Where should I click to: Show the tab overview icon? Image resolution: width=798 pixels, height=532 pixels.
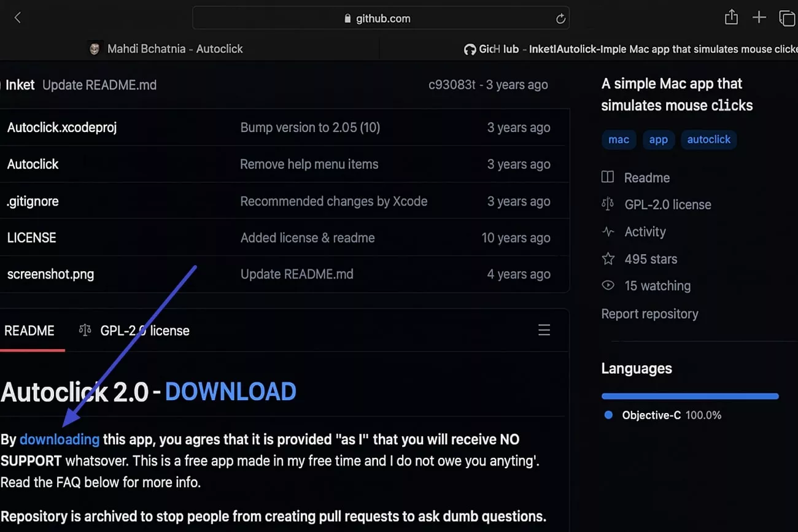click(786, 18)
